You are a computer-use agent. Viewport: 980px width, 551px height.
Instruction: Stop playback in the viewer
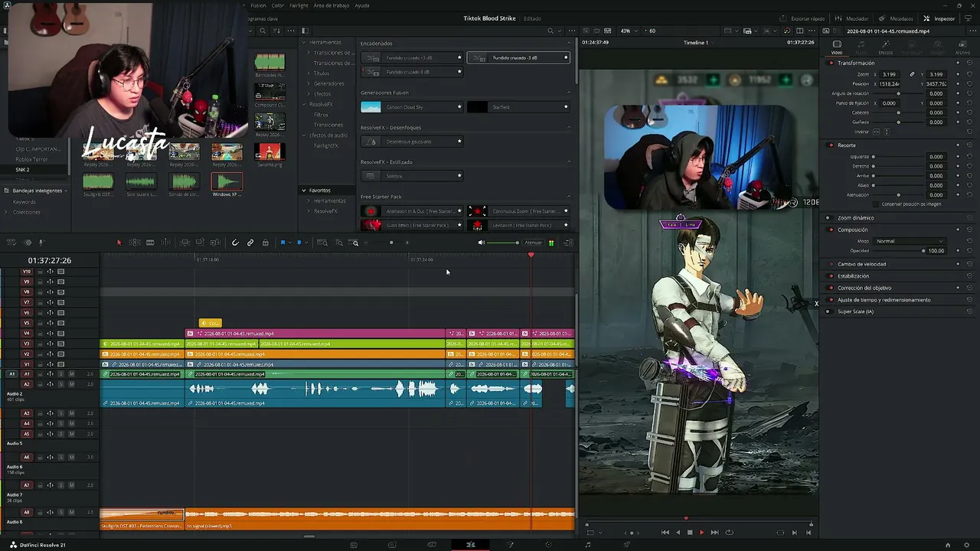(690, 533)
